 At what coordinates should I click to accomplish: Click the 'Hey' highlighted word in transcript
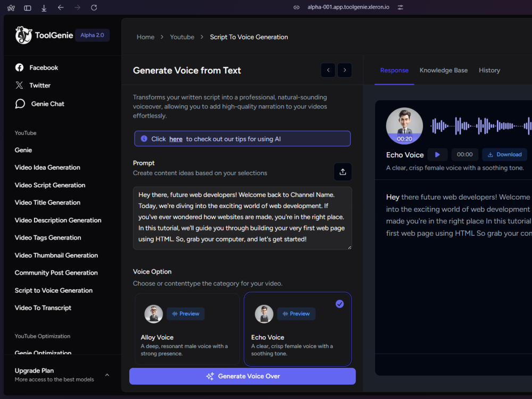coord(393,197)
